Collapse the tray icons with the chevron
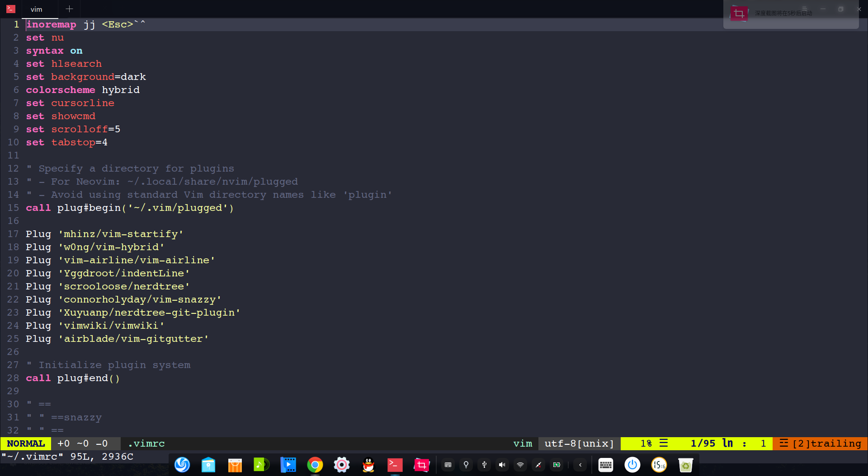 point(580,465)
